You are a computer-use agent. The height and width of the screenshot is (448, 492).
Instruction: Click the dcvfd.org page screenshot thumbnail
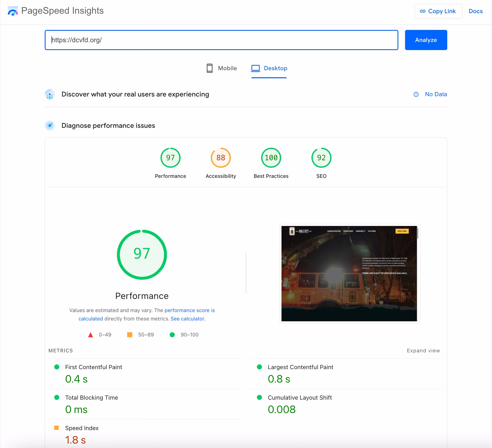(350, 273)
